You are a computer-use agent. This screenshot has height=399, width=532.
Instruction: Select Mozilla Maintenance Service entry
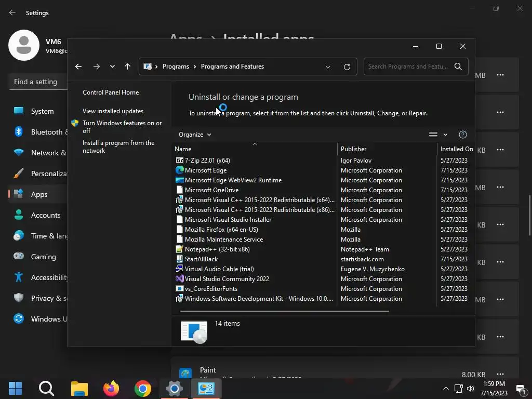pos(223,239)
